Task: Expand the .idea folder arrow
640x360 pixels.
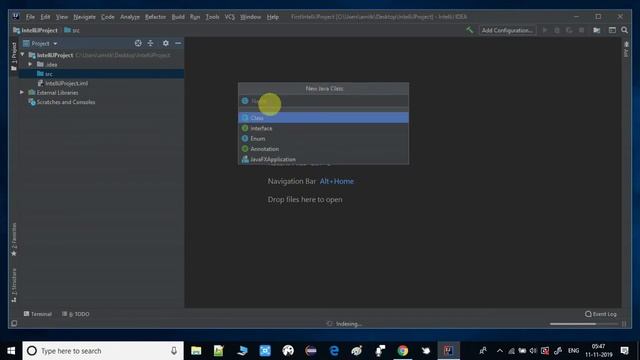Action: 30,64
